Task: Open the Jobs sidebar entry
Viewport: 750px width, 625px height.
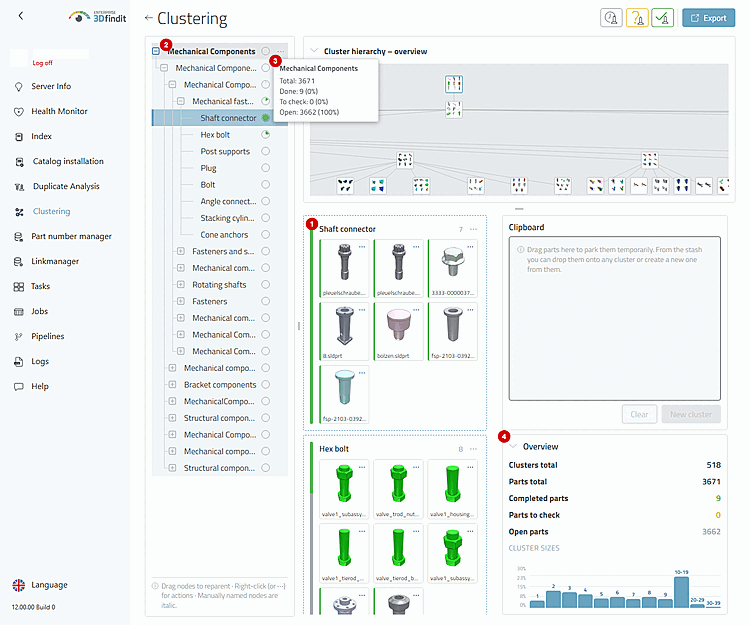Action: click(x=40, y=311)
